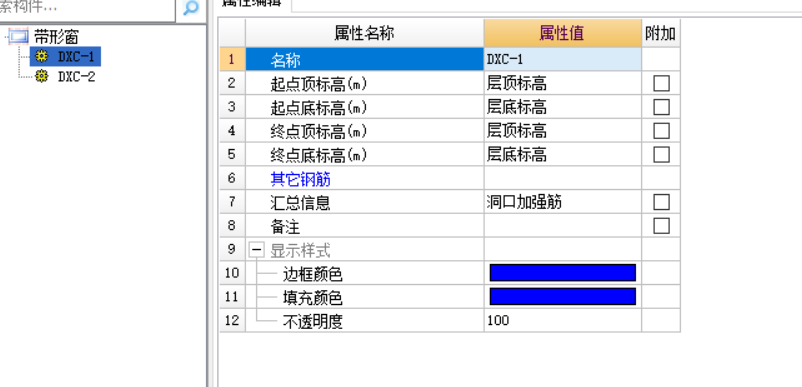Select the 终点底标高(m) property name

coord(319,155)
